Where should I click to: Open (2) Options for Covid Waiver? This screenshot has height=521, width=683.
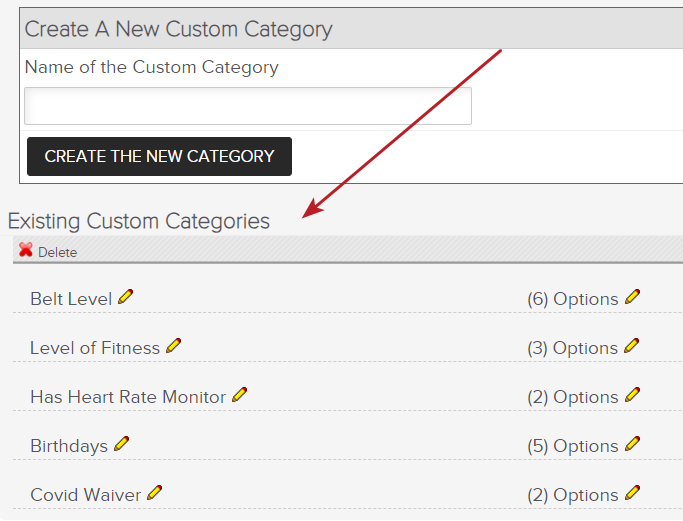(573, 495)
